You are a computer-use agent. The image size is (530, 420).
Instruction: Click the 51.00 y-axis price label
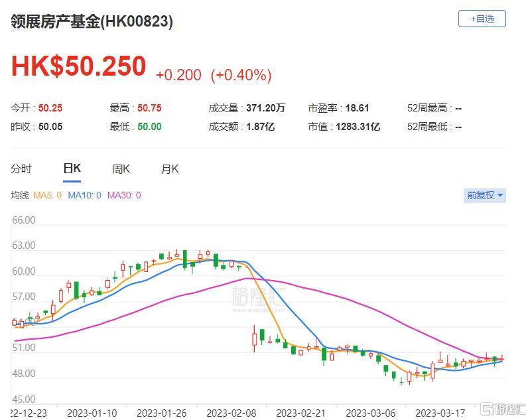click(x=24, y=348)
